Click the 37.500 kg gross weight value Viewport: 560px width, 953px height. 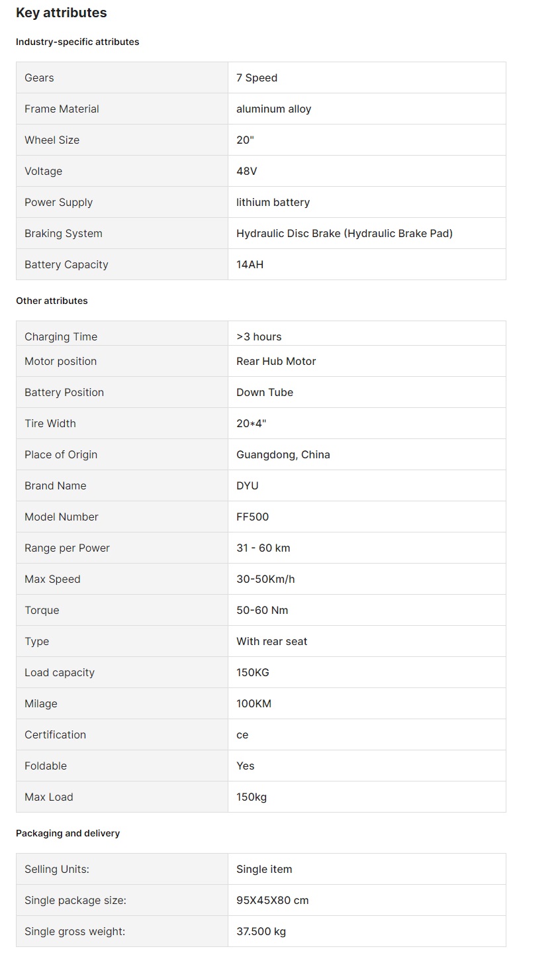[261, 931]
